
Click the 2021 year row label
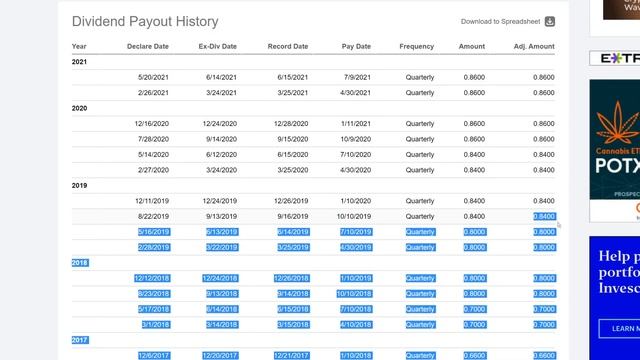pos(79,62)
